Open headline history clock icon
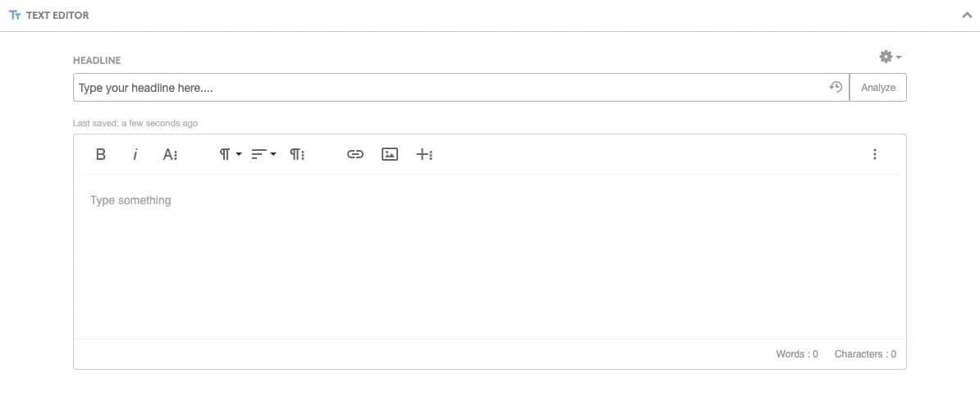Image resolution: width=980 pixels, height=405 pixels. (836, 88)
